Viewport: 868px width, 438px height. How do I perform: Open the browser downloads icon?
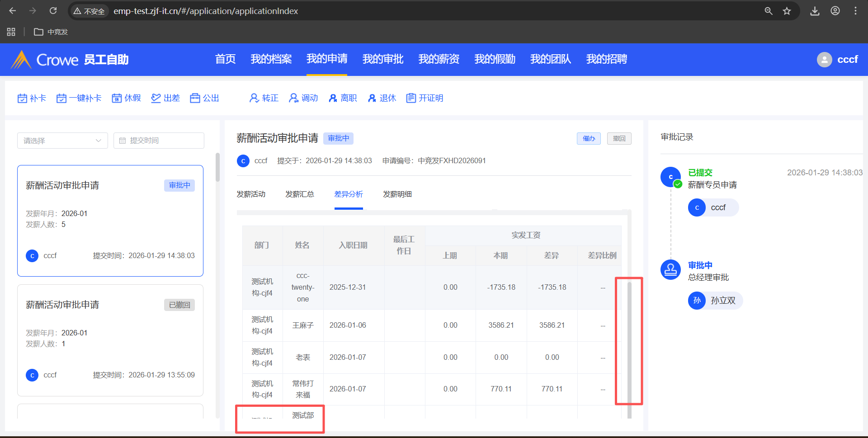[815, 11]
